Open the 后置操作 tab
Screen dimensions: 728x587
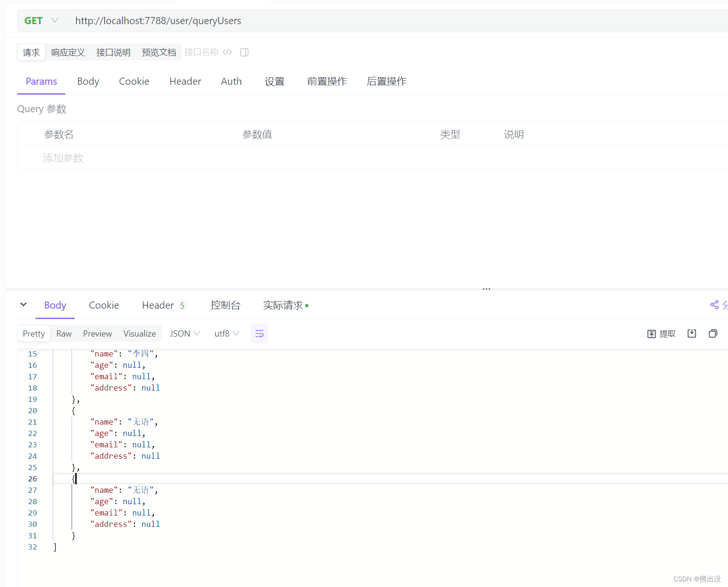pos(386,81)
